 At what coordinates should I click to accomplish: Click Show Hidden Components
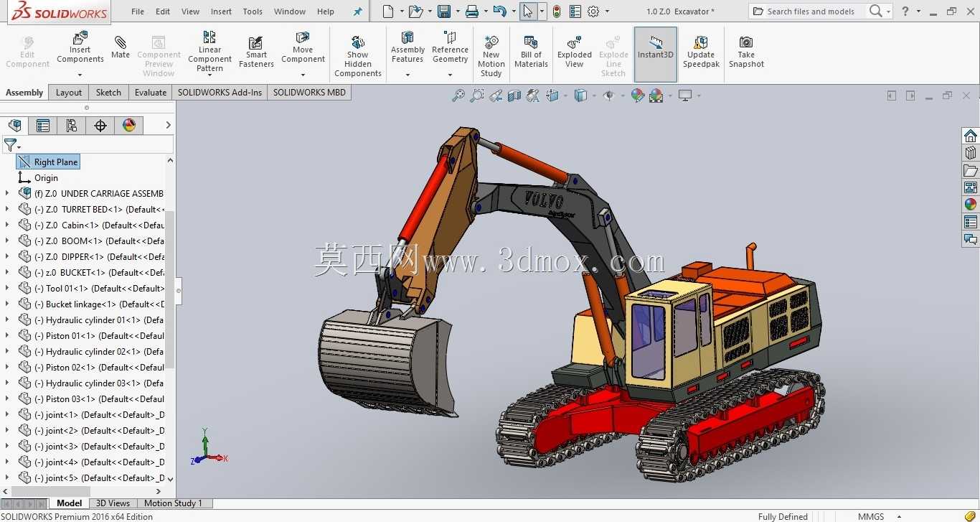(x=358, y=56)
